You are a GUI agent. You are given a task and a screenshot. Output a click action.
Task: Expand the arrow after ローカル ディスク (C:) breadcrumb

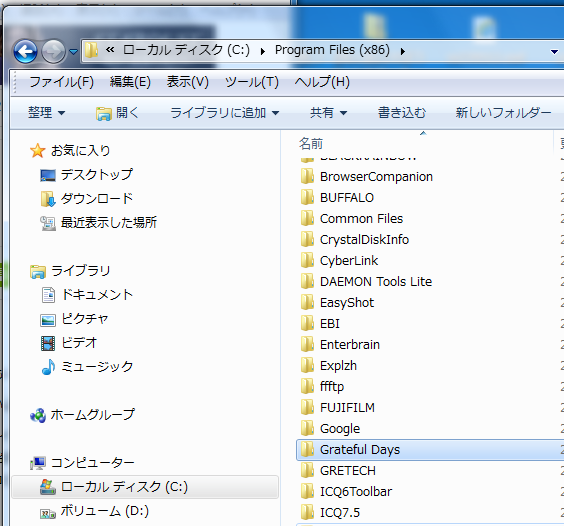263,52
